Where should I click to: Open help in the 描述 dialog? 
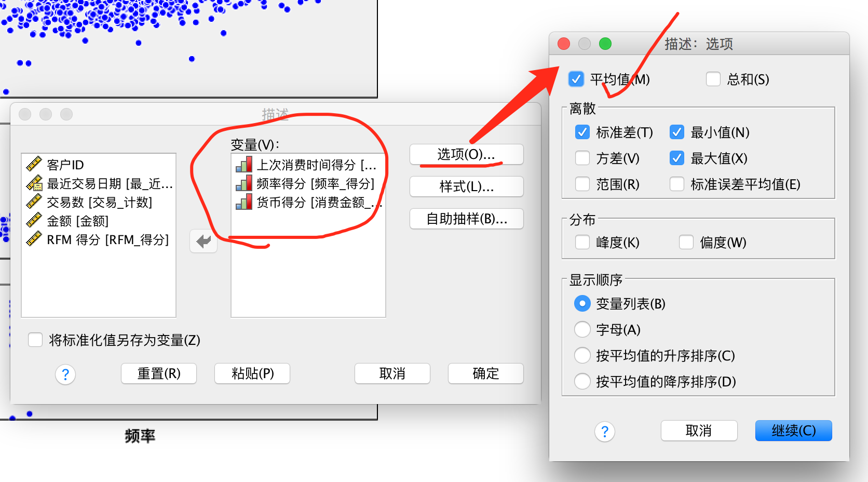click(x=65, y=374)
